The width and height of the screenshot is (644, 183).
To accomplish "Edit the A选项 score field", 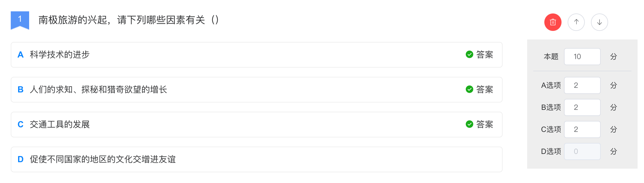I will pos(582,85).
